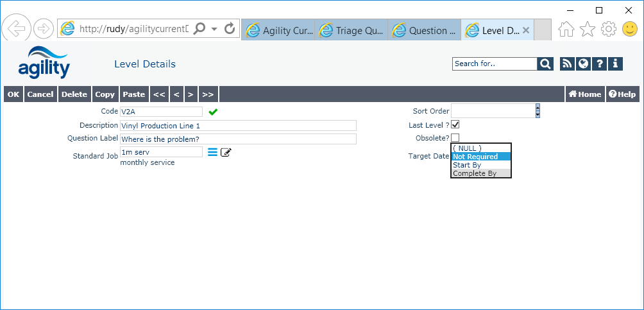
Task: Click the Delete button
Action: 74,94
